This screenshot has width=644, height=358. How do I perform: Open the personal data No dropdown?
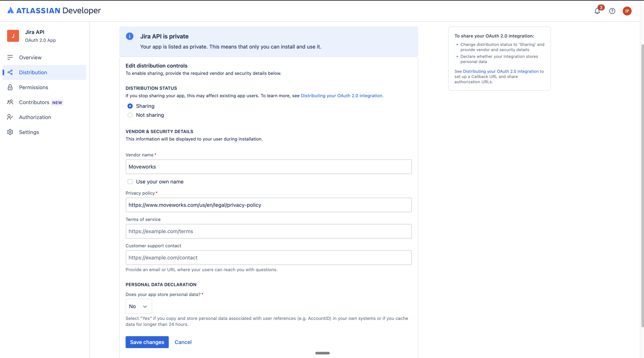click(x=138, y=306)
